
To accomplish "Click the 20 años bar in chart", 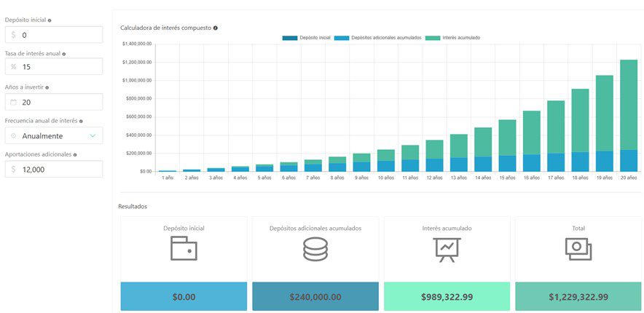I will [628, 115].
